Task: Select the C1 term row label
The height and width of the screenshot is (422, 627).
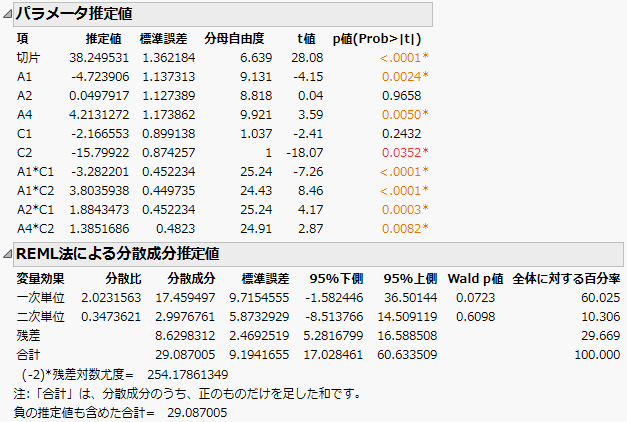Action: (x=24, y=134)
